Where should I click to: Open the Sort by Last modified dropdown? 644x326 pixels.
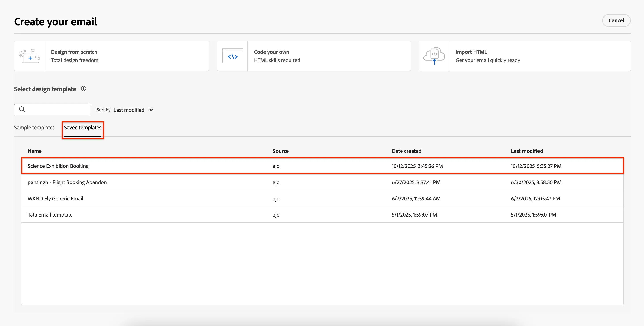[133, 110]
